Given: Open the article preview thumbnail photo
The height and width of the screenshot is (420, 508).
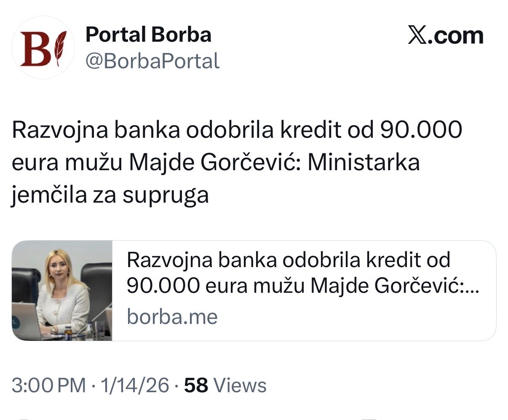Looking at the screenshot, I should 62,290.
